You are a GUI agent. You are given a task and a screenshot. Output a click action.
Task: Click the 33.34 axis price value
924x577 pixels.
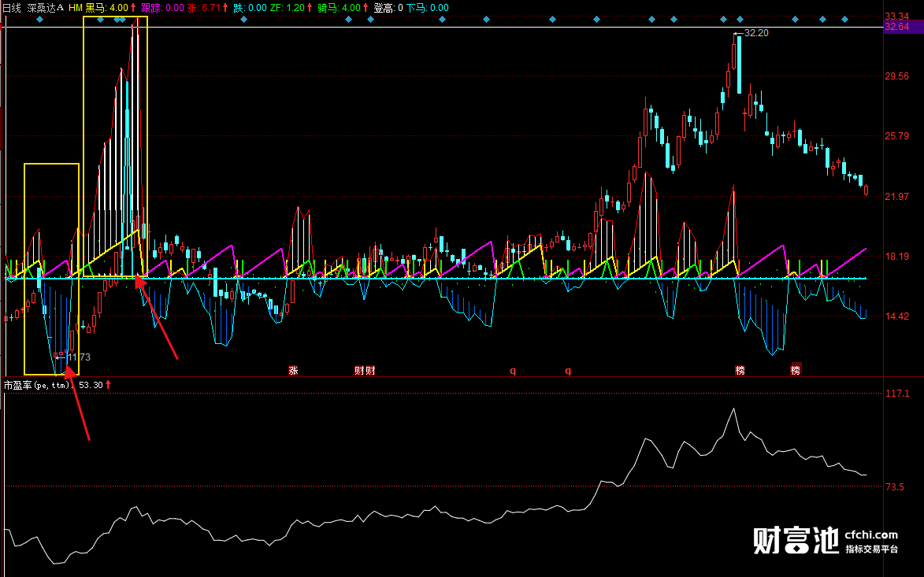point(897,17)
